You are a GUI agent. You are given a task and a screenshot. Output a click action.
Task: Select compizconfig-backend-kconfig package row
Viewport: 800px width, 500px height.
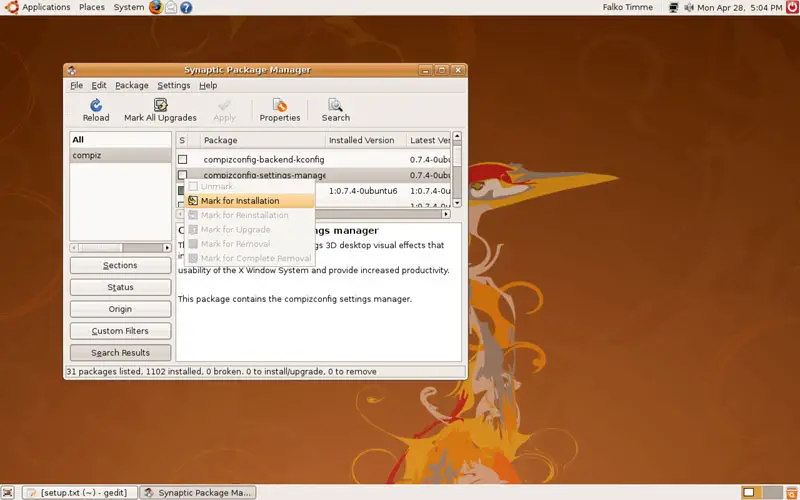(x=313, y=160)
